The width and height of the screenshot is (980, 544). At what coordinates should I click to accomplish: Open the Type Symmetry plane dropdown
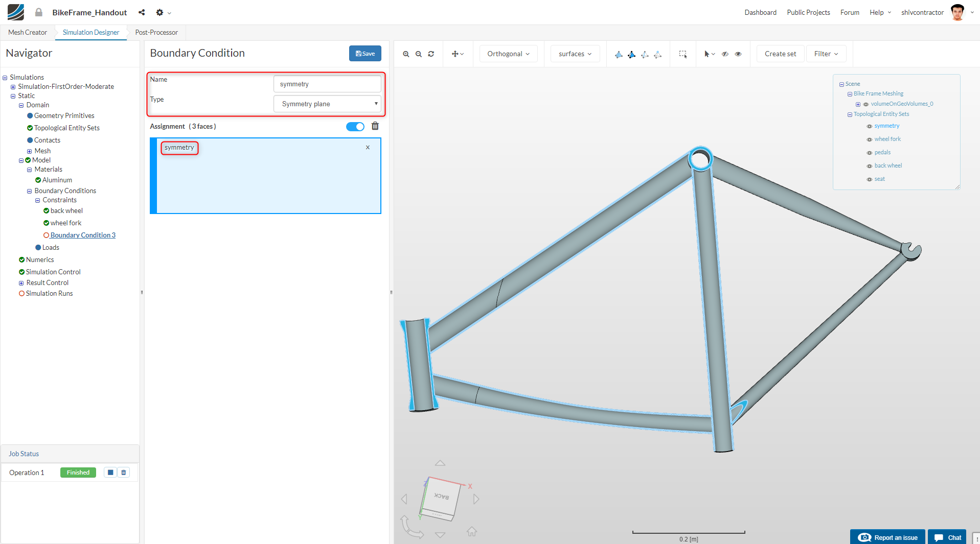(327, 104)
